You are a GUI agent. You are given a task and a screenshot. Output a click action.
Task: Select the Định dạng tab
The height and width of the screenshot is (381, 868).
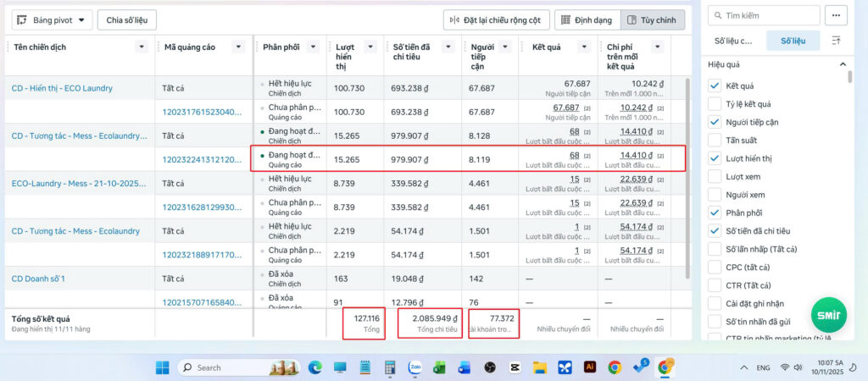click(x=587, y=19)
